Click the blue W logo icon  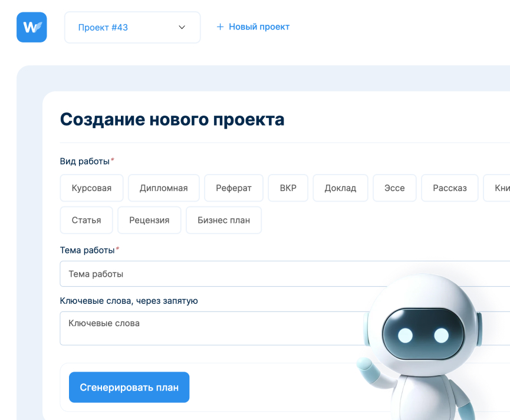point(32,27)
